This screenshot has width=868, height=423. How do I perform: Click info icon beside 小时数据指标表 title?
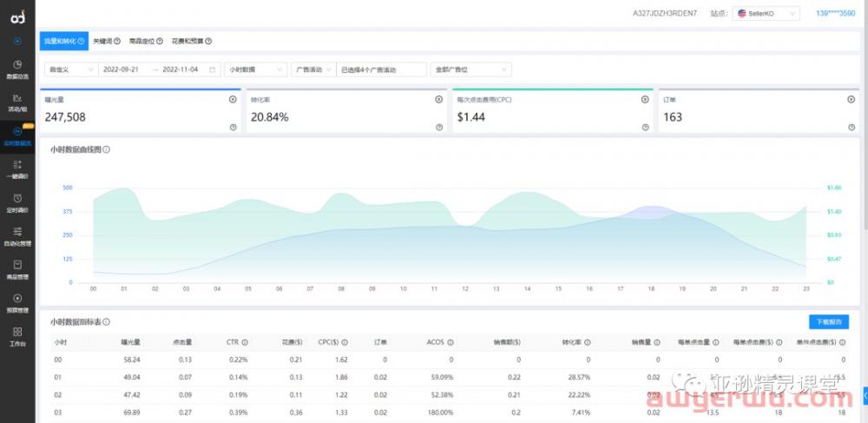106,321
